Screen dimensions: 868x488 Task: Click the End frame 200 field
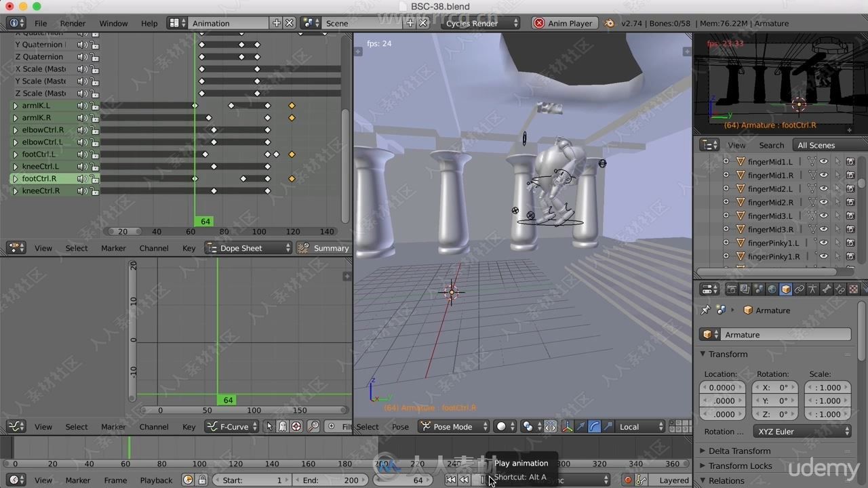point(331,480)
